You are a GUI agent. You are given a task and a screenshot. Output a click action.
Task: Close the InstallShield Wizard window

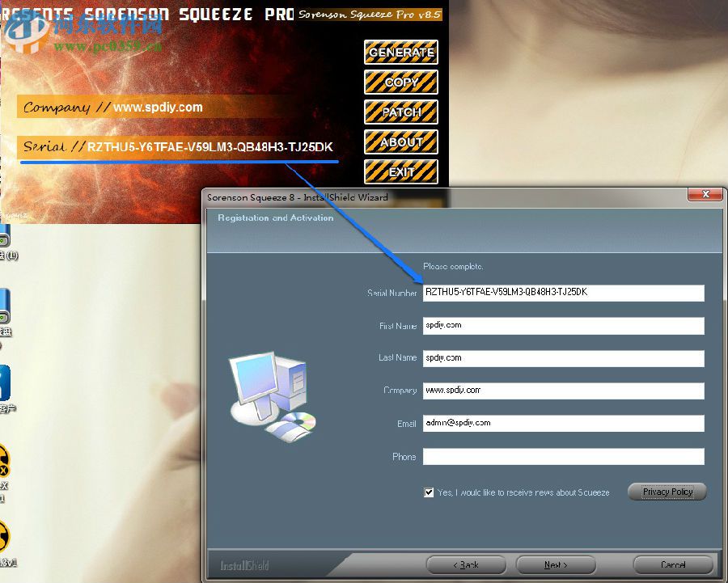coord(705,195)
